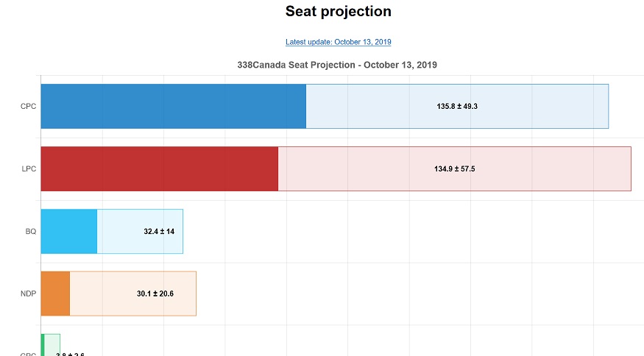Click the 134.9 ± 57.5 value label

point(455,169)
